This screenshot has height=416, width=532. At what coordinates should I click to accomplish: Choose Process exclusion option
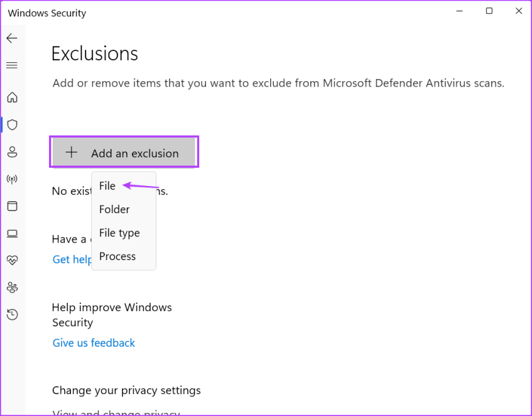tap(117, 256)
